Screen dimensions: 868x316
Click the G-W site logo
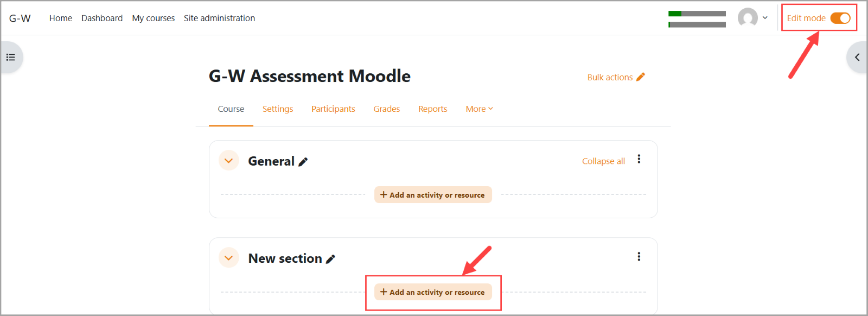point(20,18)
